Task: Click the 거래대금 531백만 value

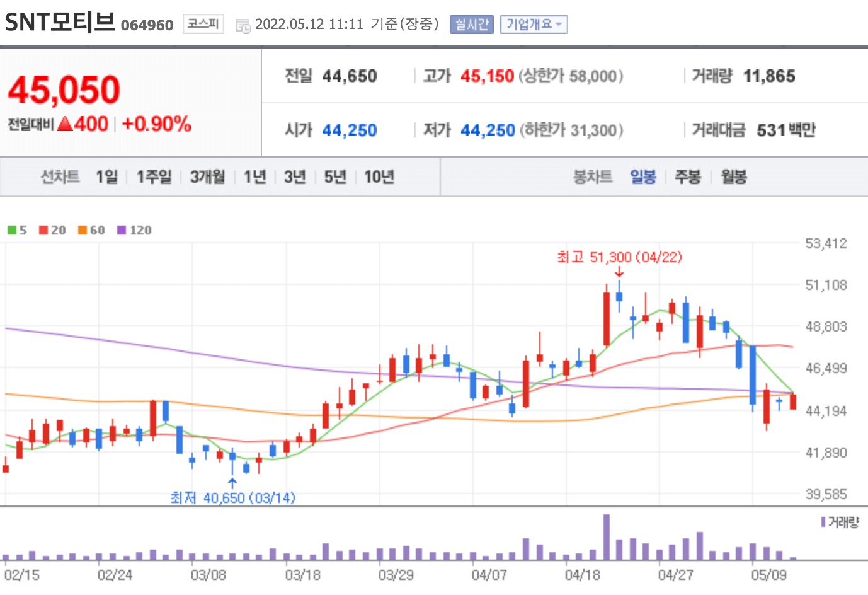Action: tap(786, 130)
